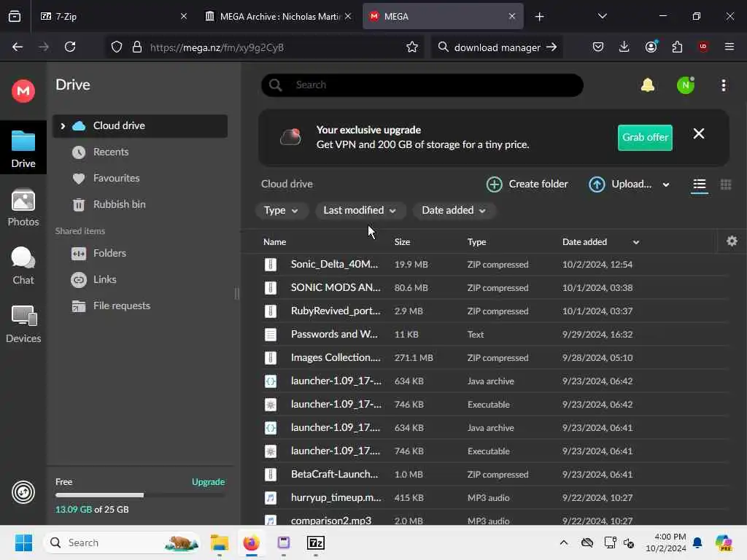Image resolution: width=747 pixels, height=560 pixels.
Task: Click the storage usage progress bar
Action: click(x=140, y=495)
